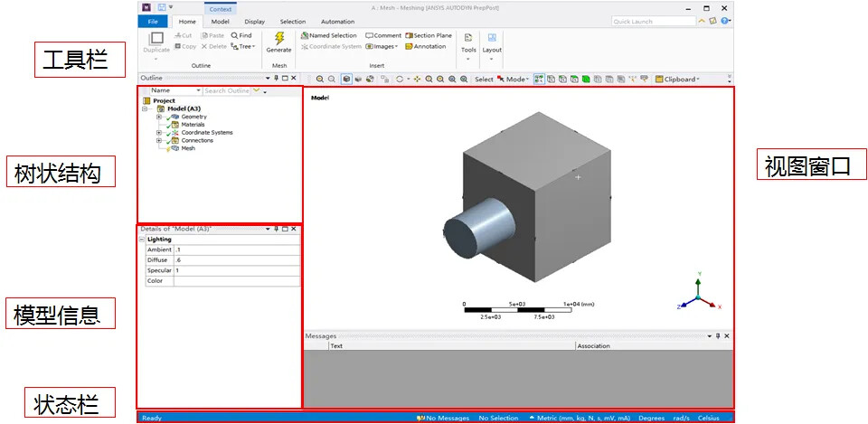
Task: Open the Images dropdown menu
Action: (382, 46)
